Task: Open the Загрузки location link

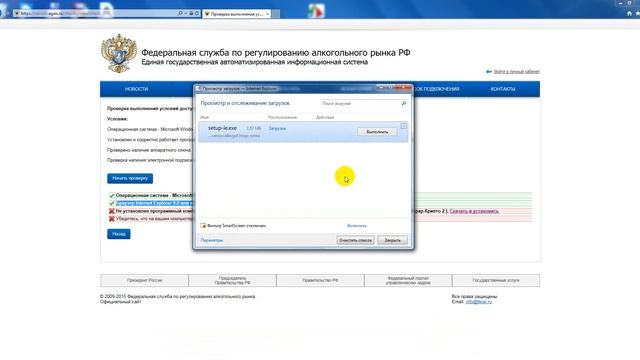Action: [x=277, y=128]
